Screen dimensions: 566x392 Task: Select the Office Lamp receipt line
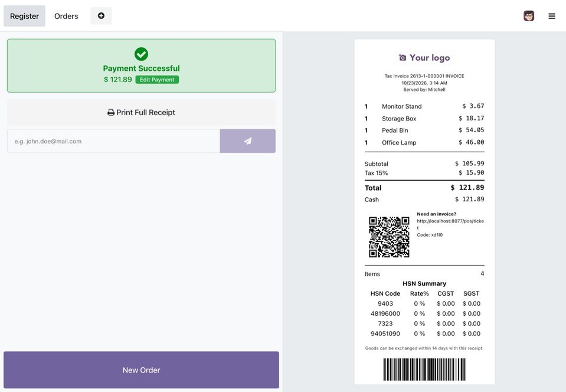[x=424, y=143]
